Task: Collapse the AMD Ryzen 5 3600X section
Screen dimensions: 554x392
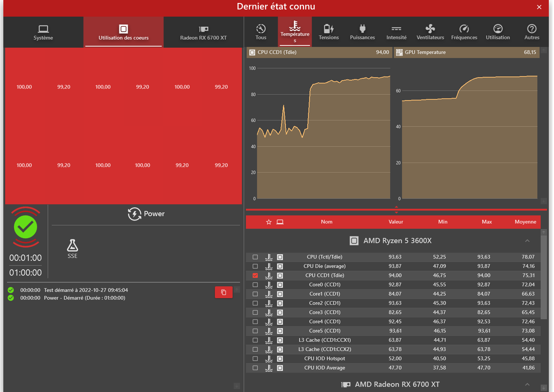Action: [x=527, y=241]
